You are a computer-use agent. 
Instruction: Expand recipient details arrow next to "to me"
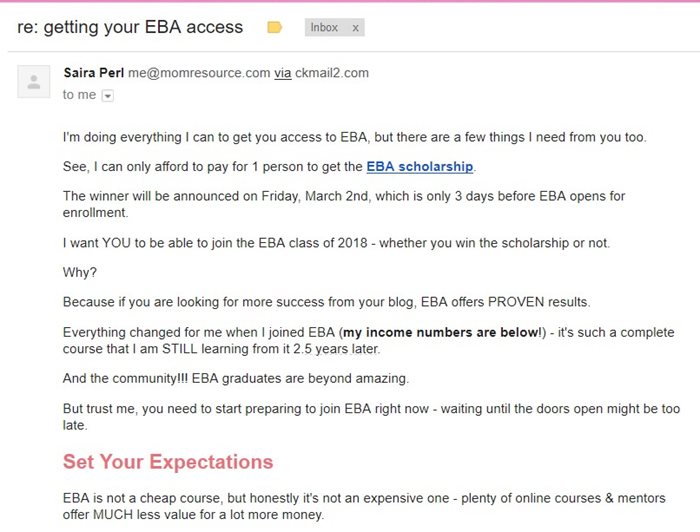108,96
